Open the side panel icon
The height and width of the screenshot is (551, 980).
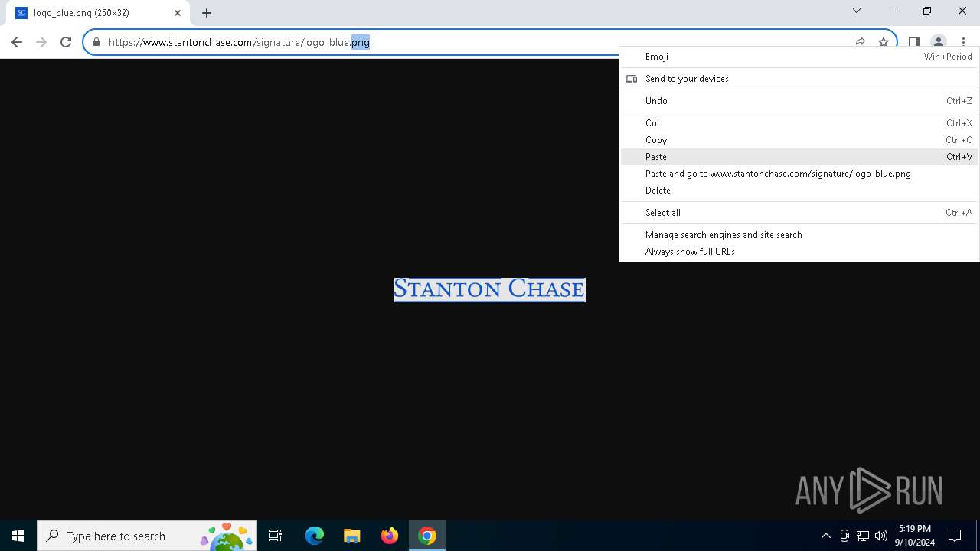pyautogui.click(x=914, y=42)
